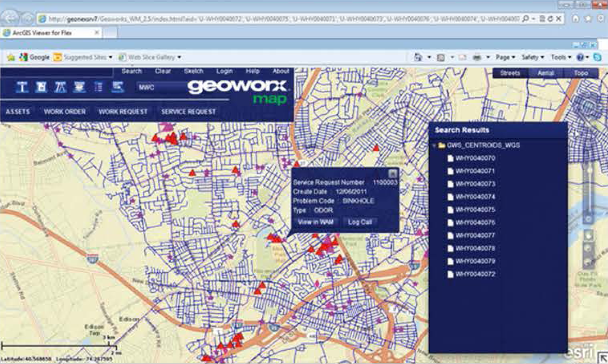Click the road-shaped tool icon in geoworx toolbar
This screenshot has width=608, height=364.
tap(60, 87)
